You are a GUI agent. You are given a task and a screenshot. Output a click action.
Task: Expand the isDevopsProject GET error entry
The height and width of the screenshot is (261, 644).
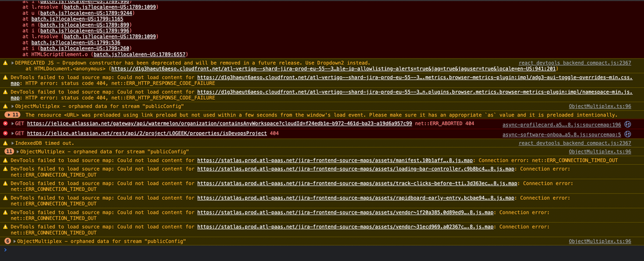click(12, 133)
